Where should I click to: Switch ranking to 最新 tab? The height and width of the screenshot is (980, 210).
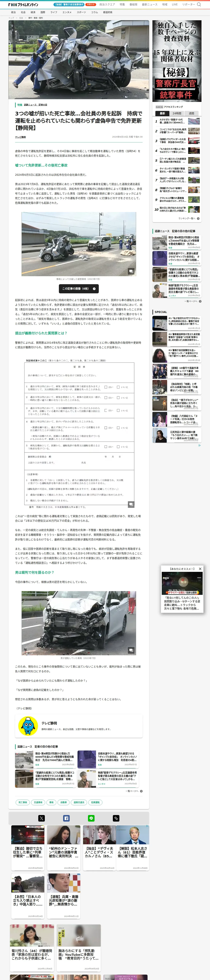click(x=162, y=113)
